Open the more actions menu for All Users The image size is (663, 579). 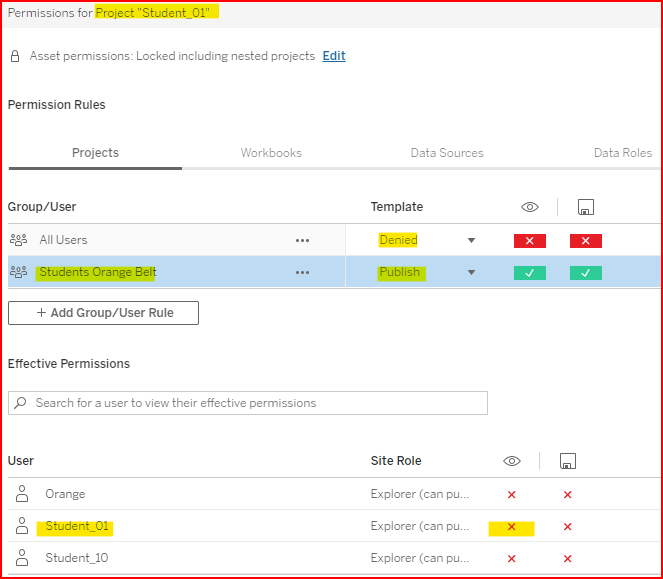coord(302,240)
